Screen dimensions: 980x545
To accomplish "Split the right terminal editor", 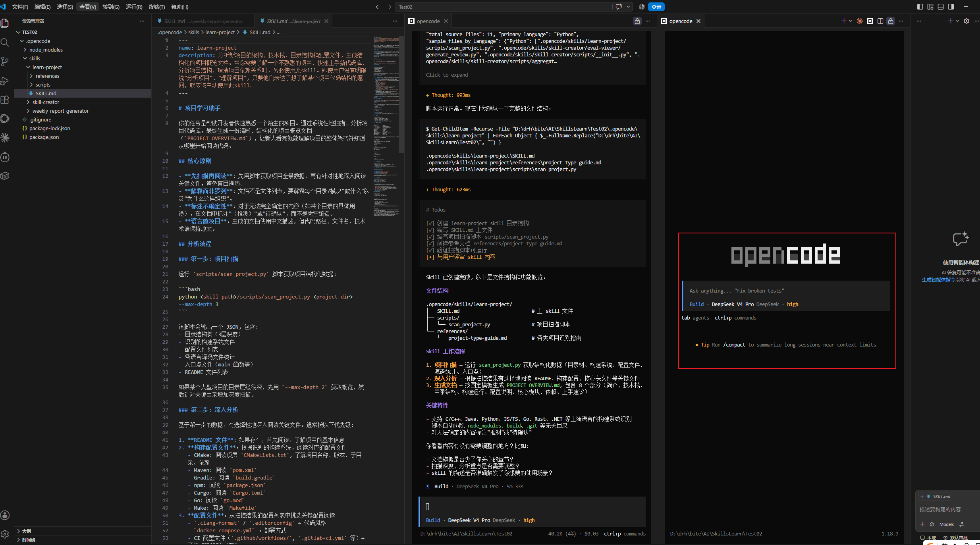I will coord(880,21).
